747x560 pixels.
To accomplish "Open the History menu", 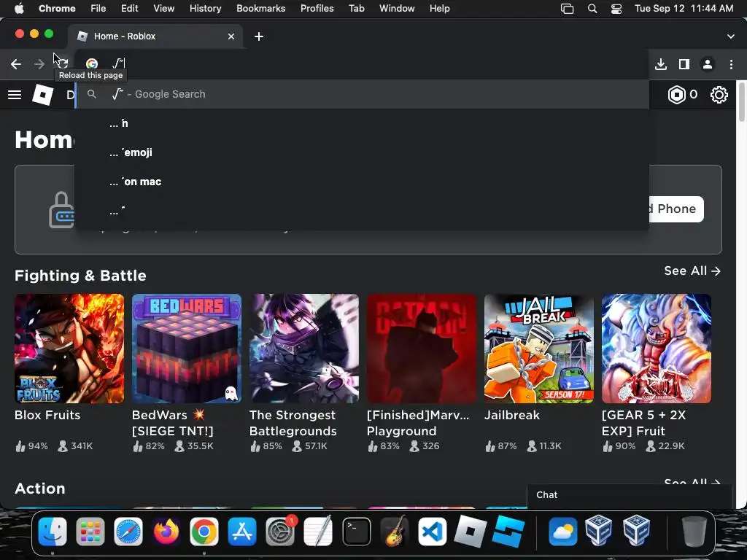I will 205,8.
